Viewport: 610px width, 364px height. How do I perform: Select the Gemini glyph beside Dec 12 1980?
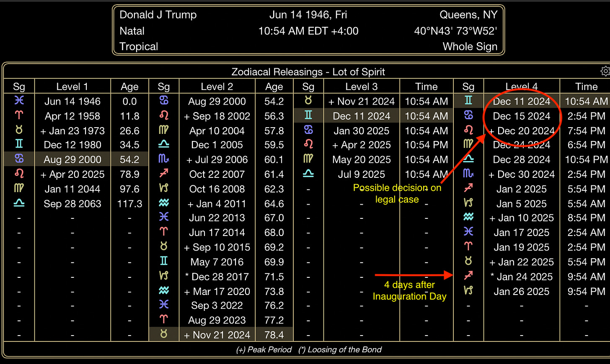[x=19, y=144]
